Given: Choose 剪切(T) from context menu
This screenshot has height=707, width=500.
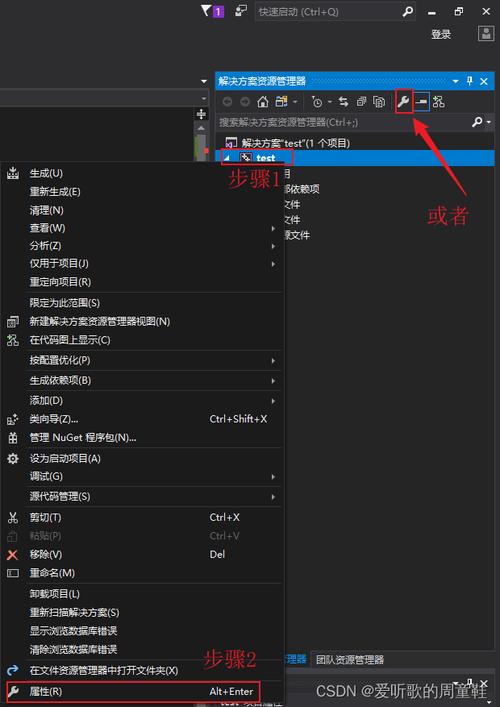Looking at the screenshot, I should (142, 518).
